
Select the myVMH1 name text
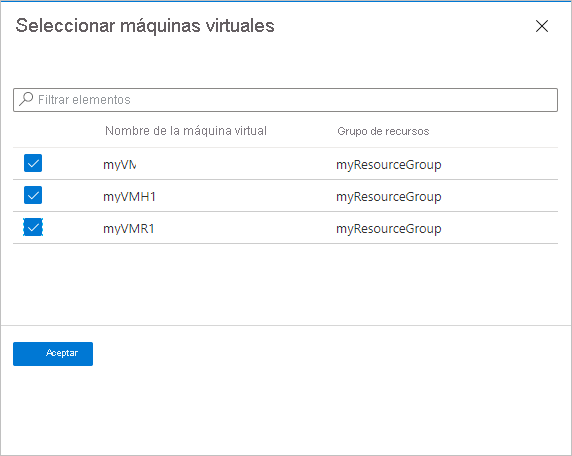[129, 197]
